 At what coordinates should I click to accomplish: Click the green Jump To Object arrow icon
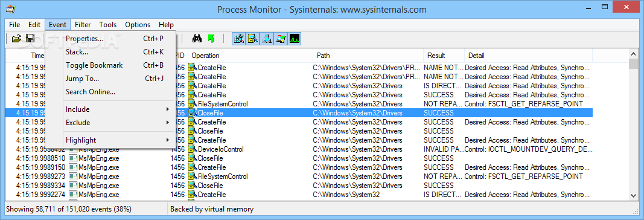coord(211,39)
